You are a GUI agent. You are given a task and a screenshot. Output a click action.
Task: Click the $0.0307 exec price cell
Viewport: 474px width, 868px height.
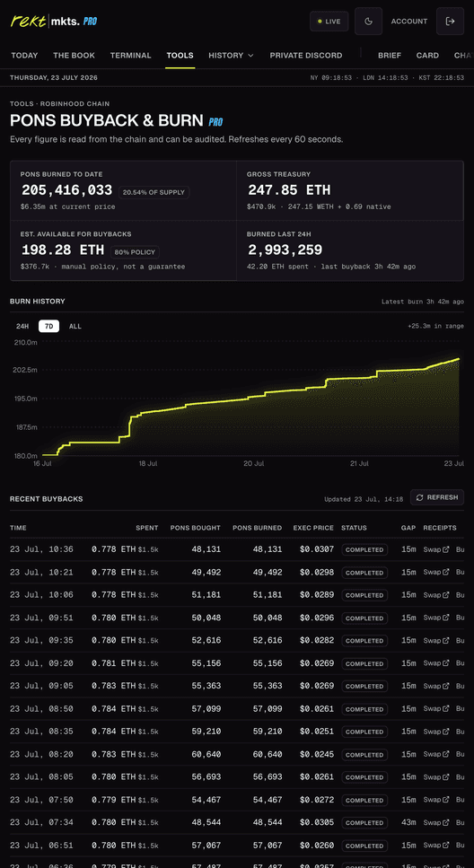point(317,549)
